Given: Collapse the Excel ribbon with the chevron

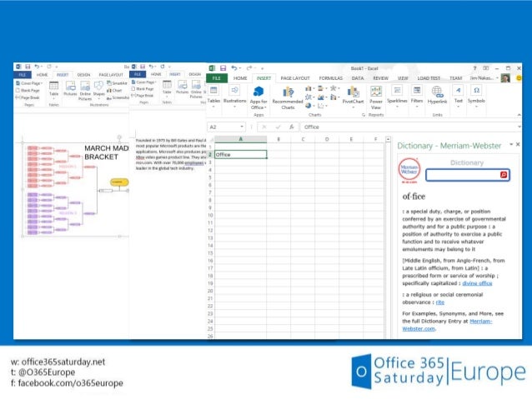Looking at the screenshot, I should [519, 115].
